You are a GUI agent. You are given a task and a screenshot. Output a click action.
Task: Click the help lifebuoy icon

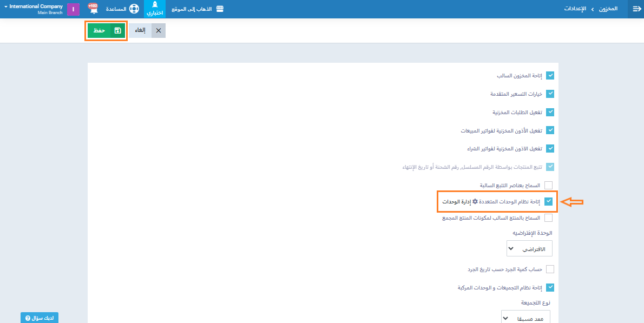coord(134,9)
